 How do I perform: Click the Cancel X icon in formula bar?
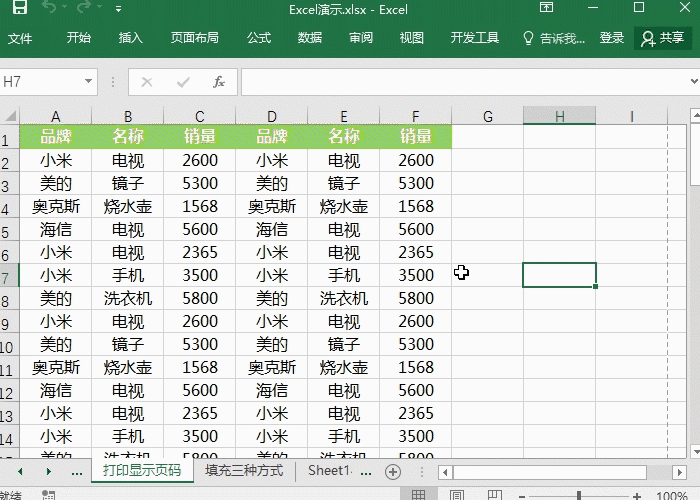[147, 82]
